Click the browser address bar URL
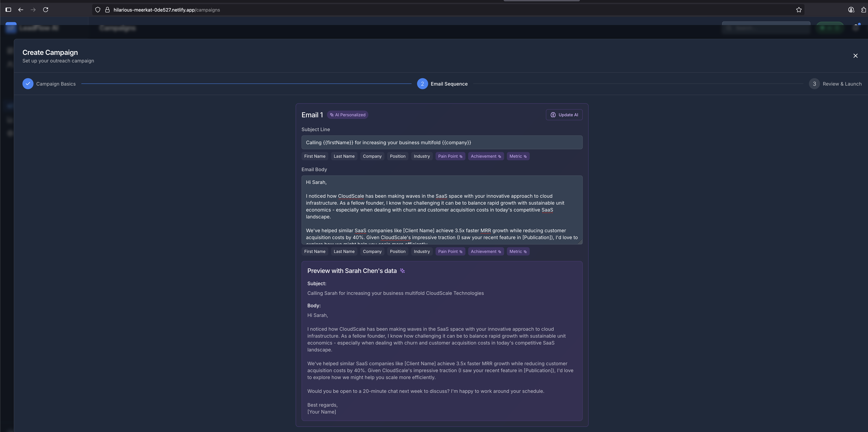The image size is (868, 432). pos(166,10)
